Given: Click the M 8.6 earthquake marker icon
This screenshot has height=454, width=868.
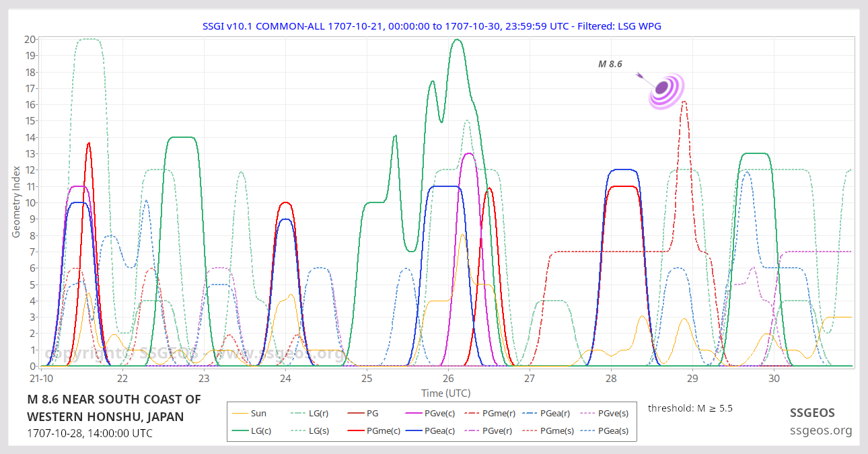Looking at the screenshot, I should [664, 89].
